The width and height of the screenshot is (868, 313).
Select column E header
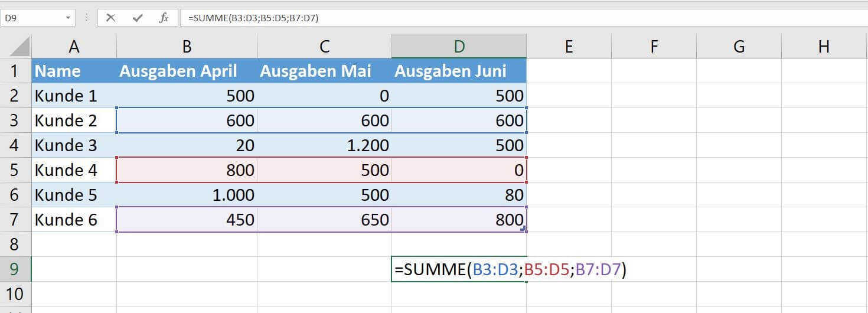coord(569,46)
